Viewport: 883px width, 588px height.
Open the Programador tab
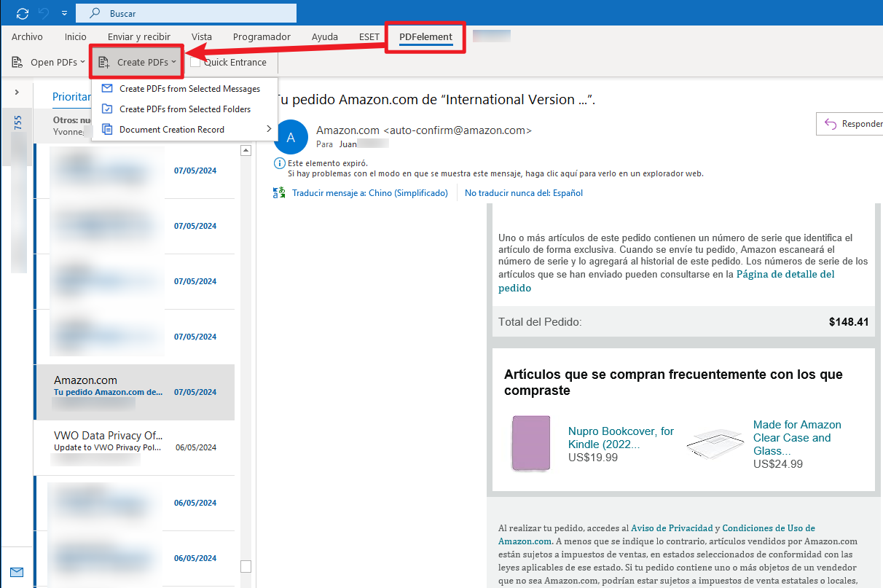pos(262,36)
